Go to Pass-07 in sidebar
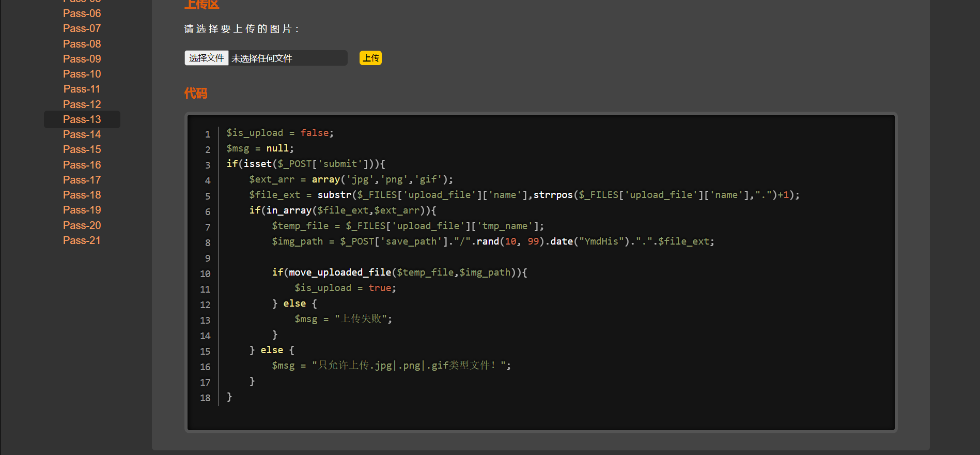 [82, 28]
